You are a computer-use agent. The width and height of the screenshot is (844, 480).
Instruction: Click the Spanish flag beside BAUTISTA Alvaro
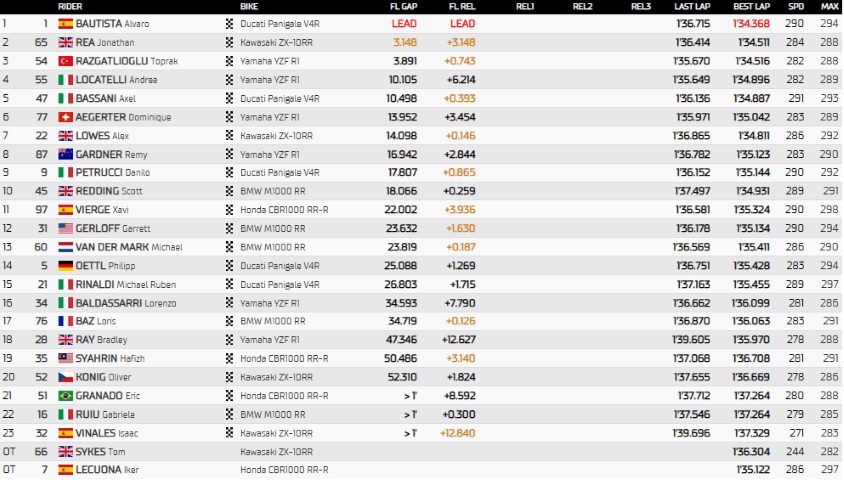(66, 24)
